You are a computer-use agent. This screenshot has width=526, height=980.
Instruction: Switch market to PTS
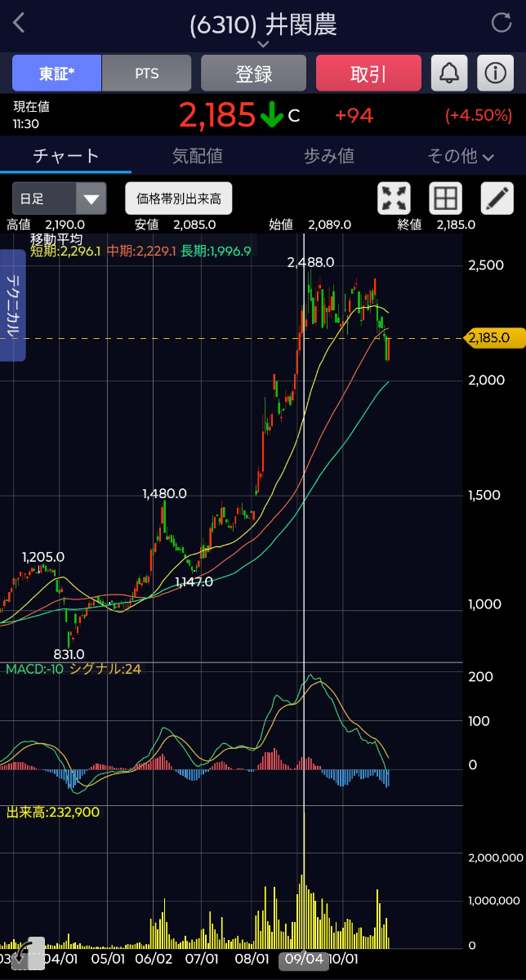(147, 73)
